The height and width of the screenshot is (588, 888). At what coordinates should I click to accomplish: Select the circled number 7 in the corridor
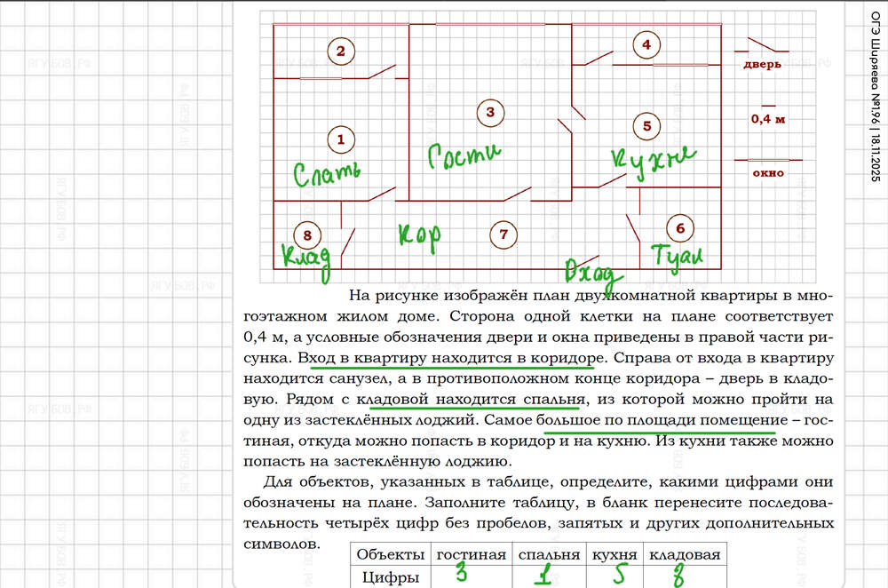503,234
